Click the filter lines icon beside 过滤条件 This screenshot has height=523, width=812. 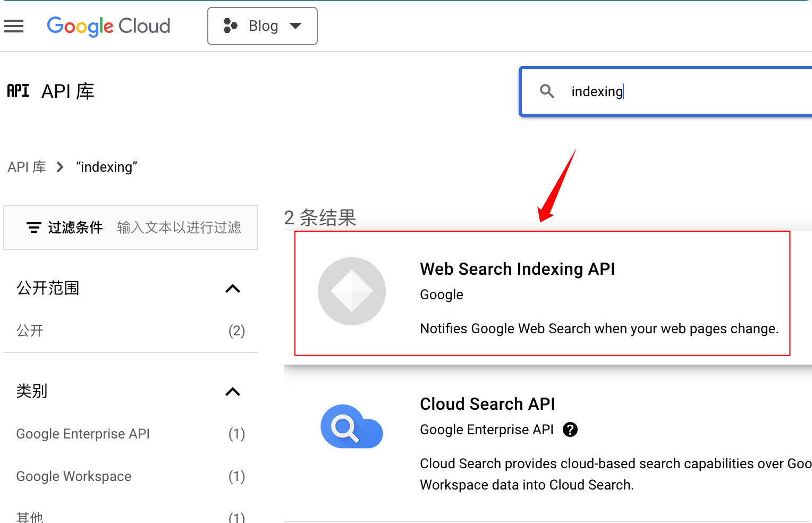(33, 227)
